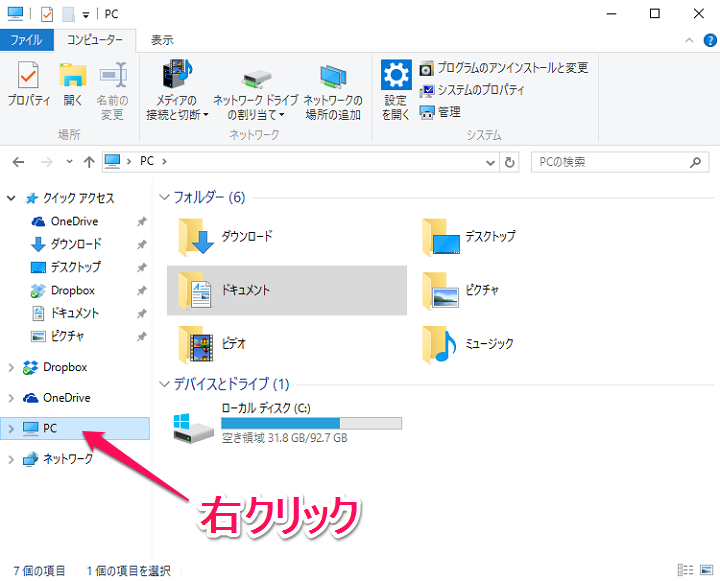Click the 7 個の項目 status text

[x=39, y=570]
